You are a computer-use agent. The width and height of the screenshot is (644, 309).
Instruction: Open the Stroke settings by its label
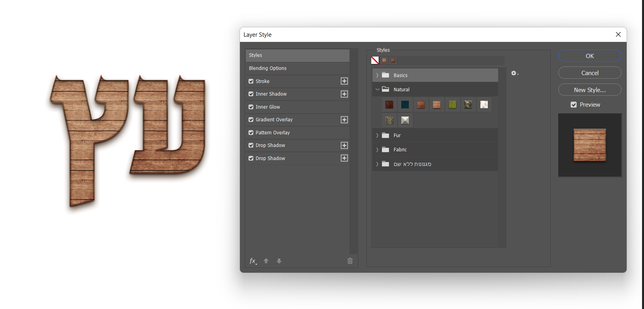coord(263,81)
